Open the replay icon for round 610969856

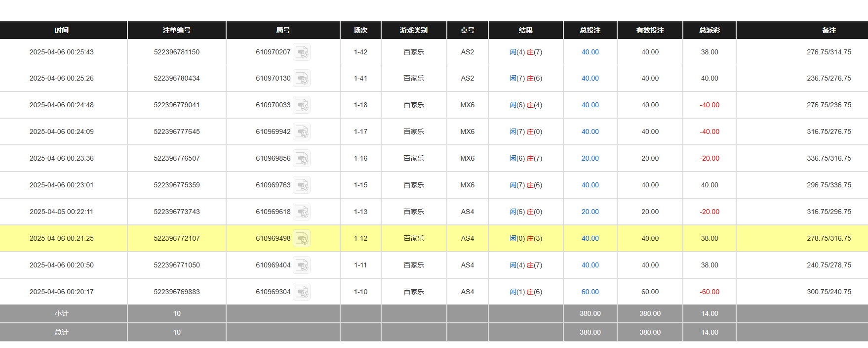point(302,159)
